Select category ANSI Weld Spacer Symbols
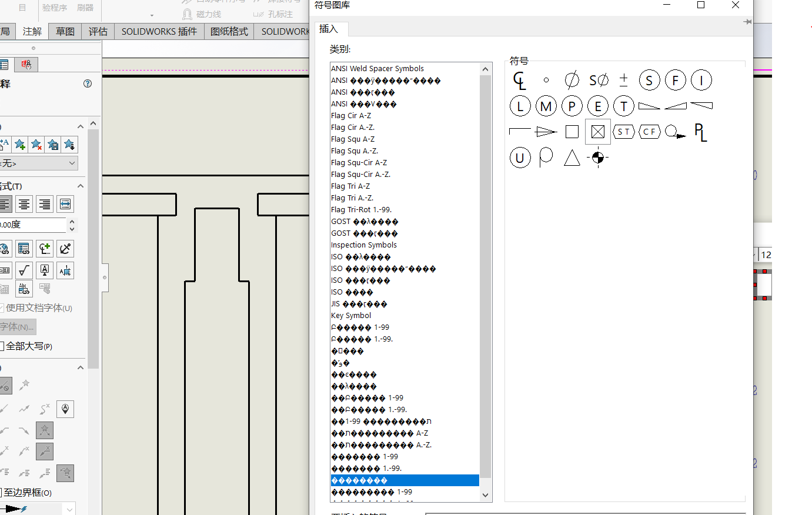 pyautogui.click(x=405, y=69)
